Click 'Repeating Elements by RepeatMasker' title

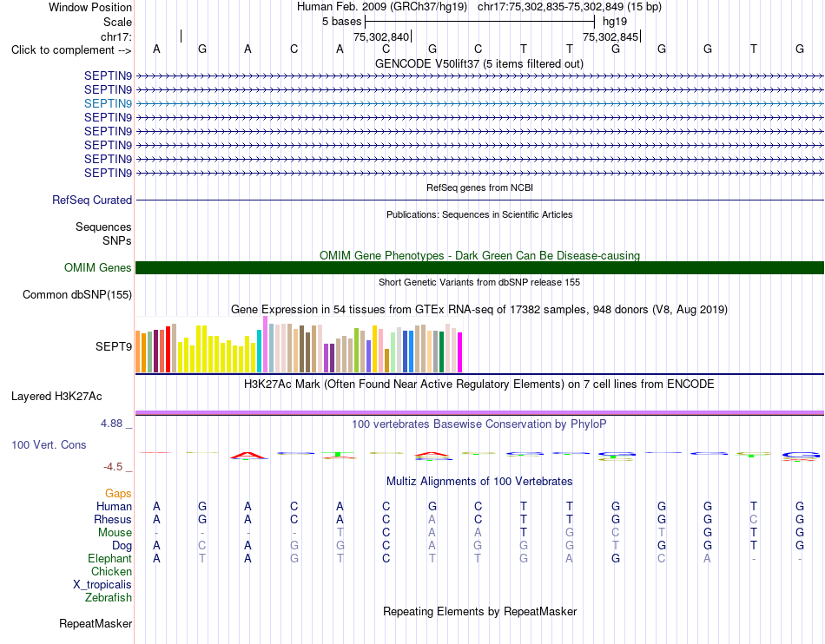coord(479,611)
